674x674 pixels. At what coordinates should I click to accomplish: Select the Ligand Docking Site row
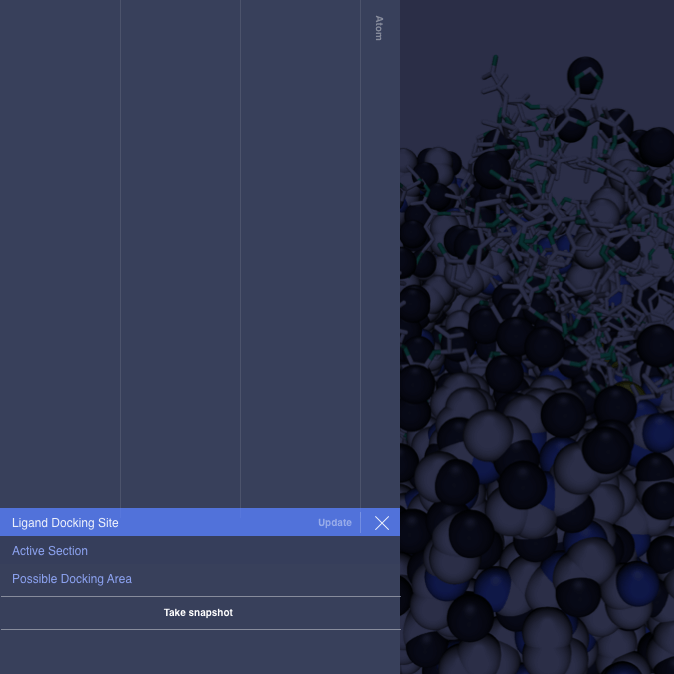(150, 523)
